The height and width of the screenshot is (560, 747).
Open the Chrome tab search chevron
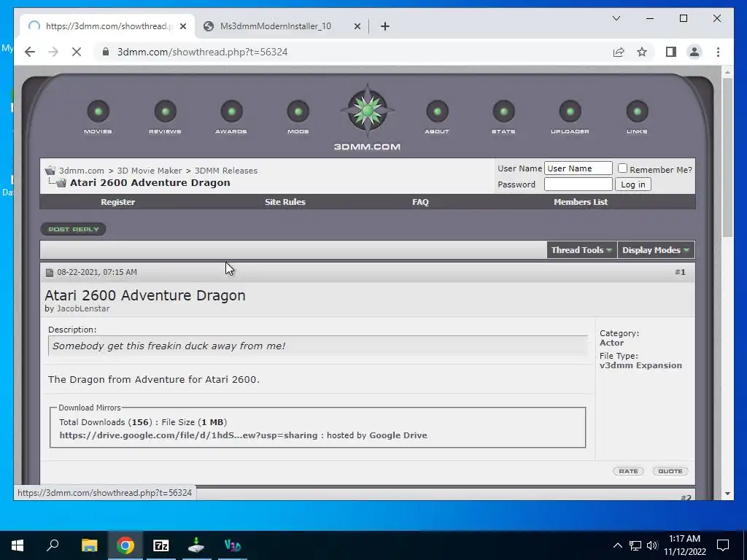pyautogui.click(x=616, y=18)
